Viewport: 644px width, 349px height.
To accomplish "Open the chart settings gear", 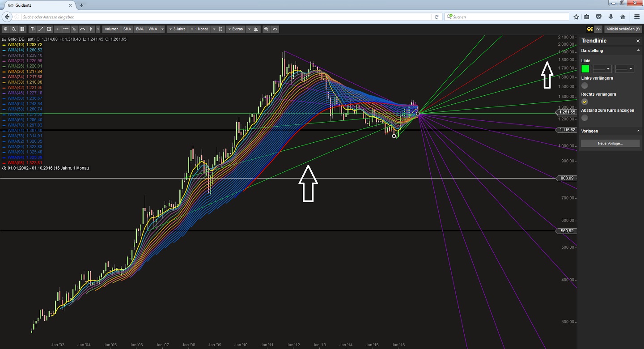I will point(5,29).
